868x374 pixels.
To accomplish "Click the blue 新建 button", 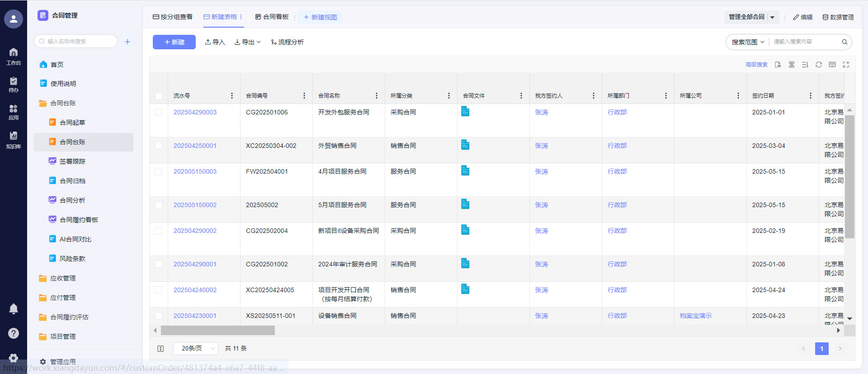I will (x=174, y=42).
